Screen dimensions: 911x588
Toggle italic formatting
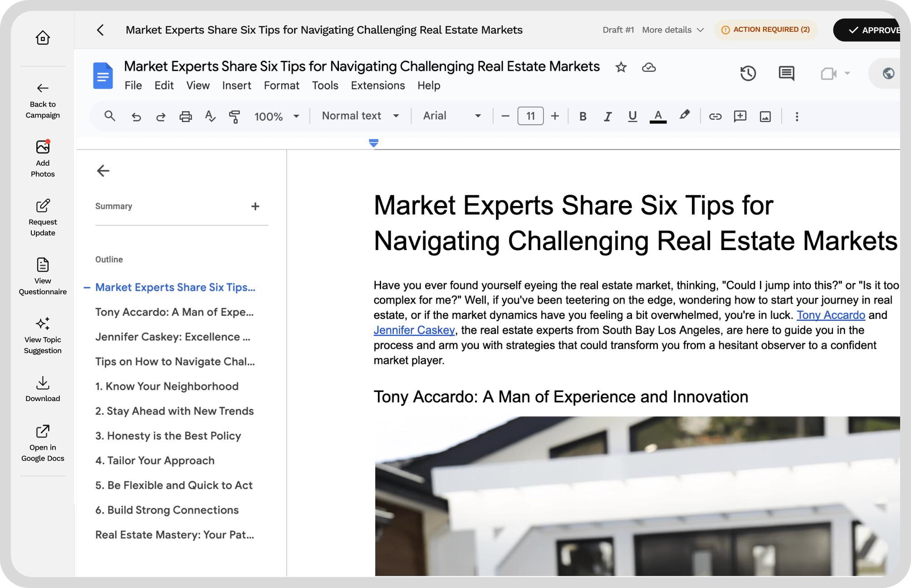pos(607,117)
